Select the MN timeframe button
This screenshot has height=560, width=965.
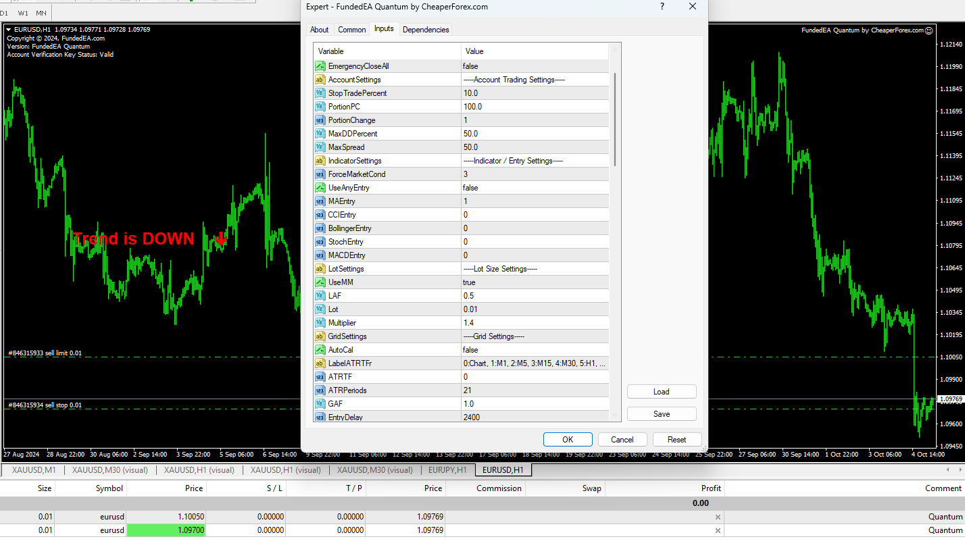[41, 13]
